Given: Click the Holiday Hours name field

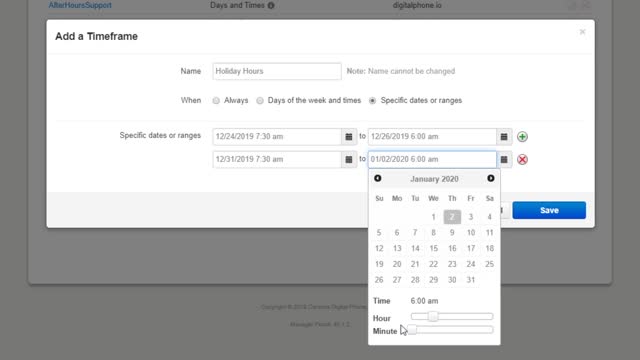Looking at the screenshot, I should point(277,71).
